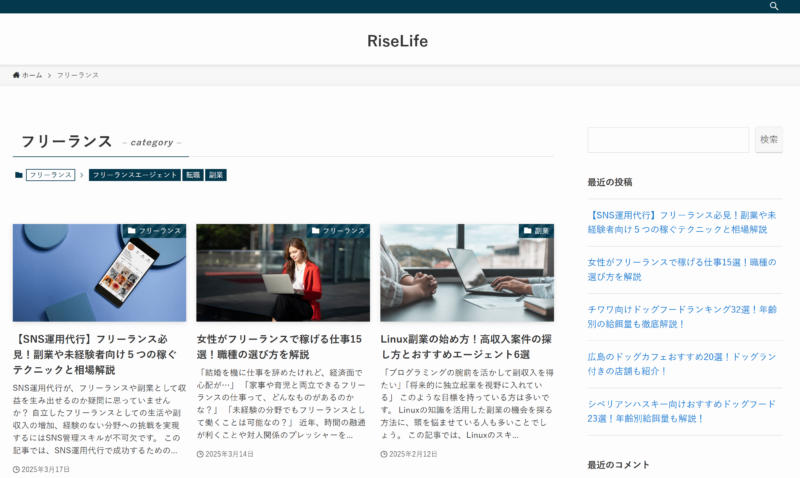Click the home icon in breadcrumb
The height and width of the screenshot is (478, 800).
(17, 75)
